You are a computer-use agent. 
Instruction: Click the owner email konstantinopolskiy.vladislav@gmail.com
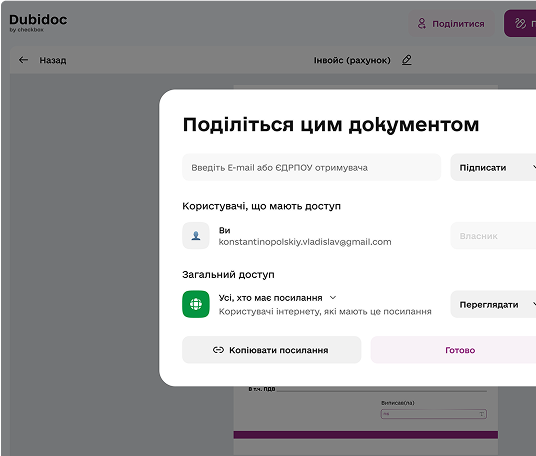coord(305,242)
